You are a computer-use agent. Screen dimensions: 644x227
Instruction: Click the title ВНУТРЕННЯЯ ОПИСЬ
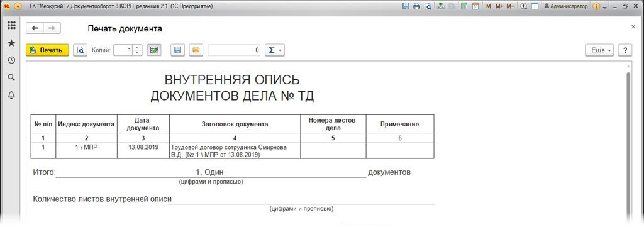point(232,79)
